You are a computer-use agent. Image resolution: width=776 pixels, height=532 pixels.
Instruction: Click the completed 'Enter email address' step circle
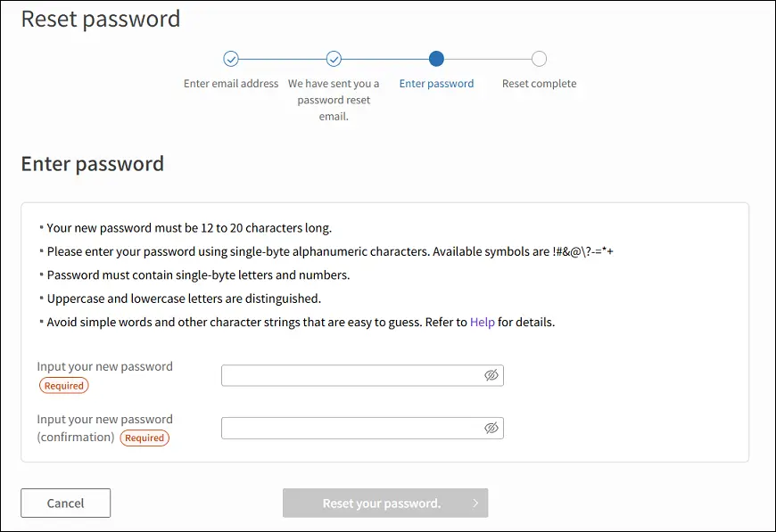click(231, 59)
